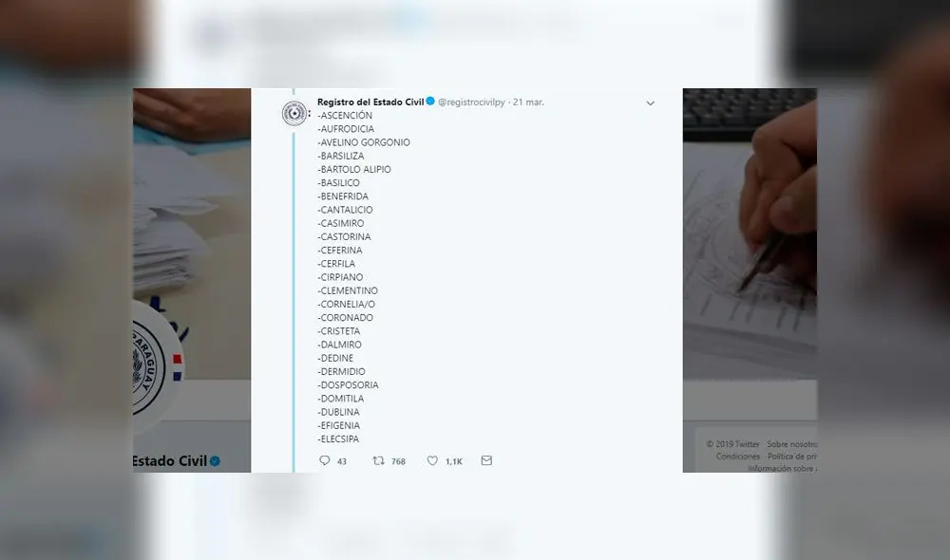Screen dimensions: 950x560
Task: Click the verified badge beside the tweet author name
Action: pos(430,102)
